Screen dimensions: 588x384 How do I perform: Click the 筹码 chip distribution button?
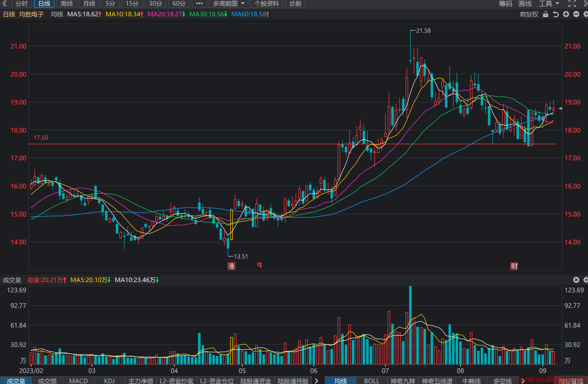click(505, 4)
